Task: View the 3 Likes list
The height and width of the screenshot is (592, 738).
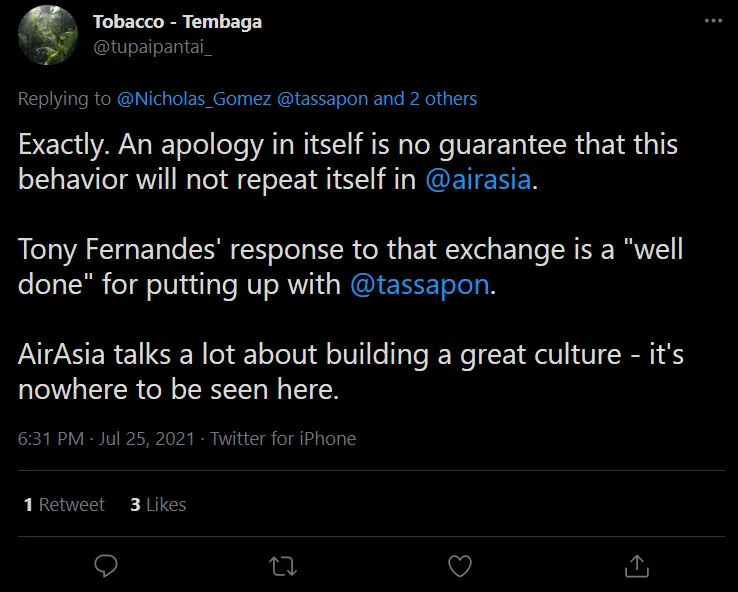Action: pyautogui.click(x=158, y=505)
